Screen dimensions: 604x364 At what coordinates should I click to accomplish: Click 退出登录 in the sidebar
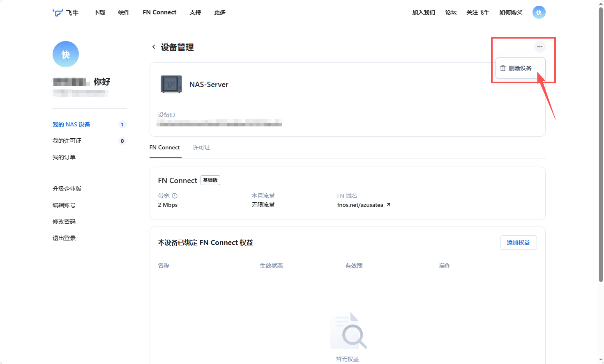64,238
